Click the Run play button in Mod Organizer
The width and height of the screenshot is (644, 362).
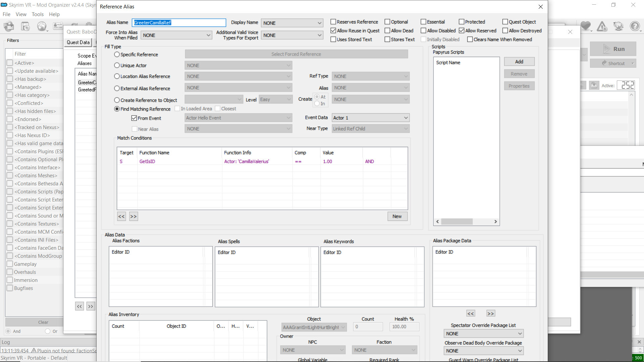point(613,49)
